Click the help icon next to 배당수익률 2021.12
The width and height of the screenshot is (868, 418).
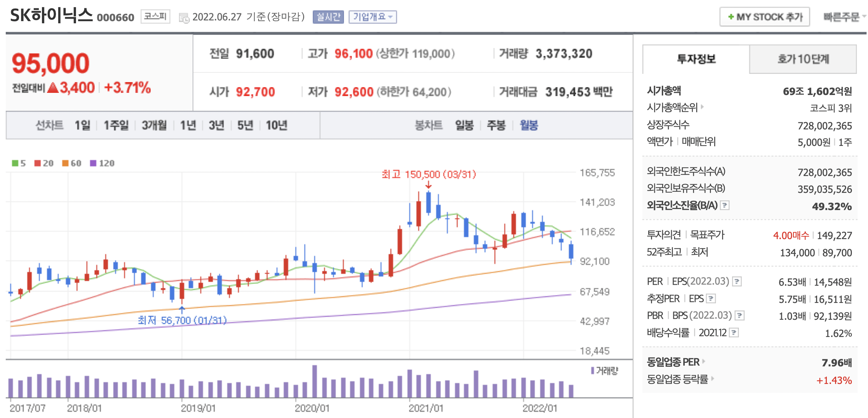click(x=734, y=333)
